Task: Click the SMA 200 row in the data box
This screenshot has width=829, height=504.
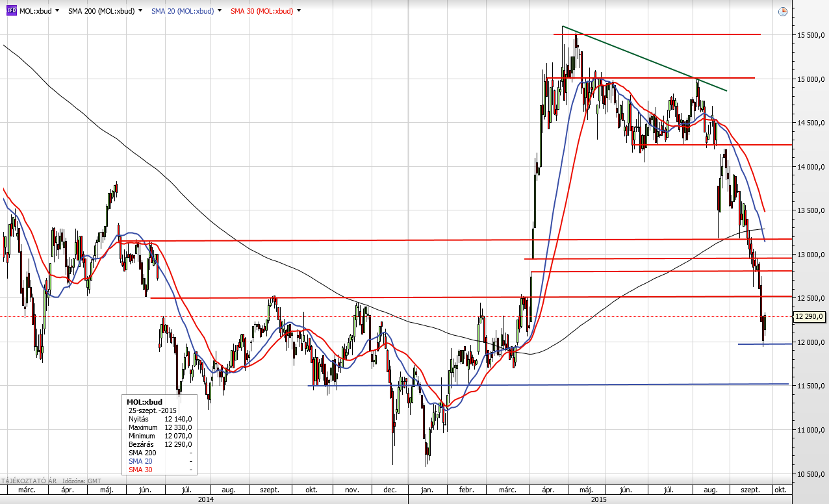Action: coord(160,453)
